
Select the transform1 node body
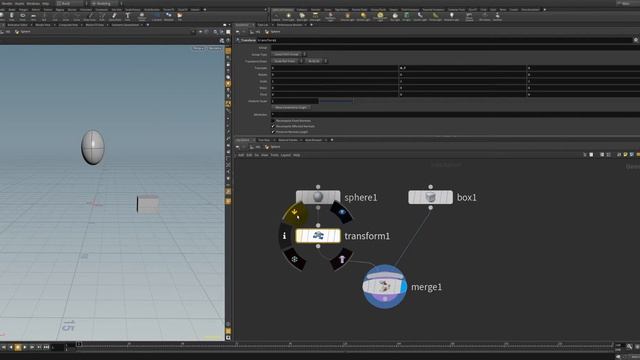[318, 236]
